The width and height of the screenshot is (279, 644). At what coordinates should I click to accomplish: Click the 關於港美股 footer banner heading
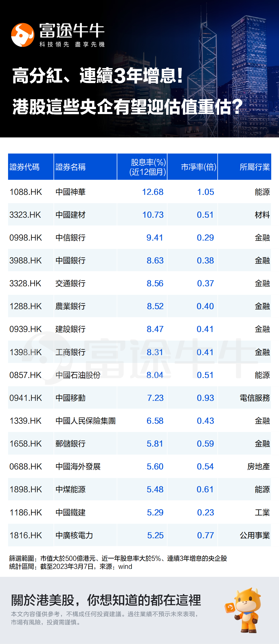106,600
